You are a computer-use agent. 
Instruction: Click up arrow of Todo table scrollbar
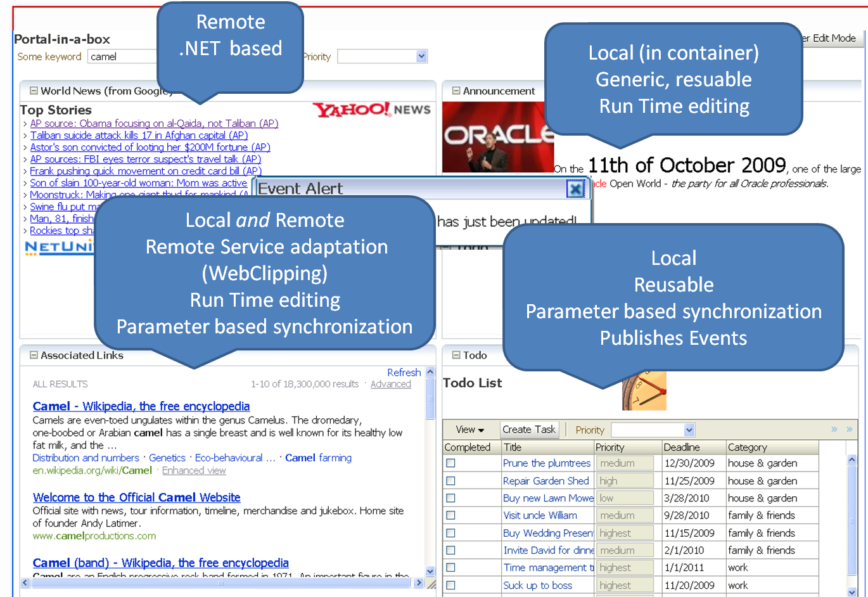click(852, 459)
